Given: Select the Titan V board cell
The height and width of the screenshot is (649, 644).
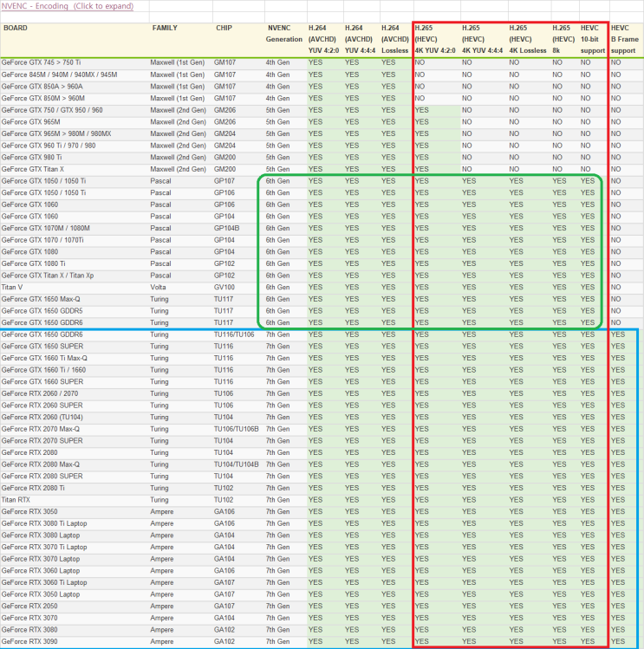Looking at the screenshot, I should click(12, 288).
